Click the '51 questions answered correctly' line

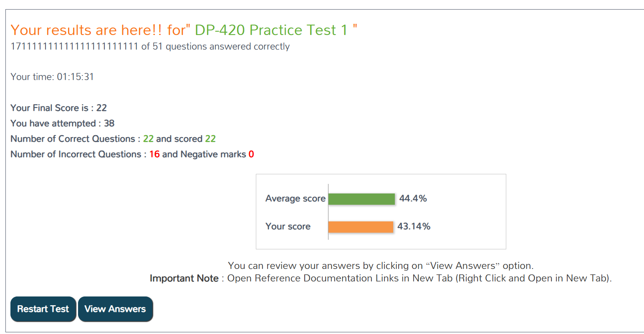(215, 46)
